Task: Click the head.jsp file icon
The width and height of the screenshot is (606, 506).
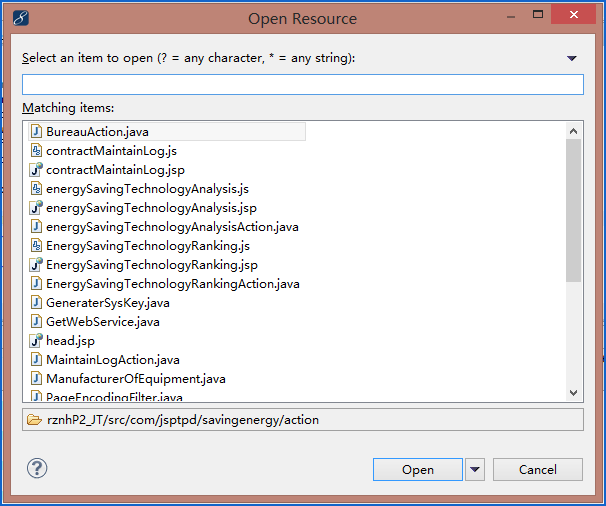Action: (x=36, y=341)
